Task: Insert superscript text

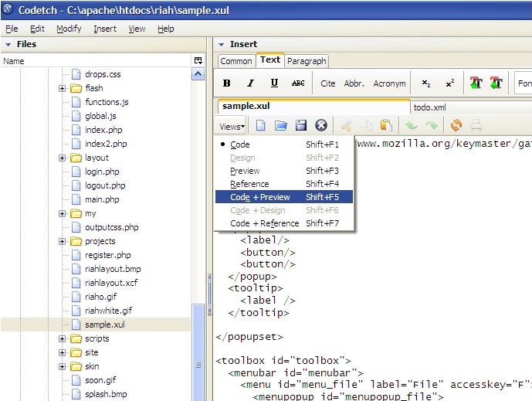Action: tap(449, 83)
